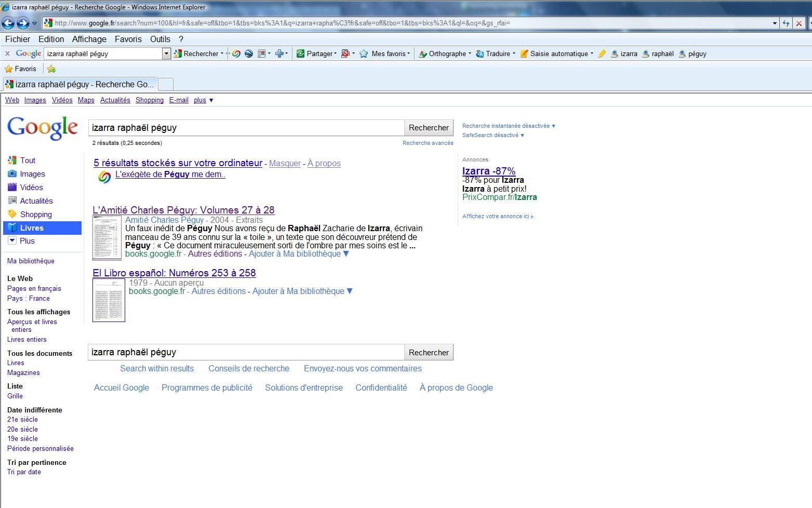Open the Favoris star button in favorites bar
This screenshot has height=508, width=812.
coord(20,69)
